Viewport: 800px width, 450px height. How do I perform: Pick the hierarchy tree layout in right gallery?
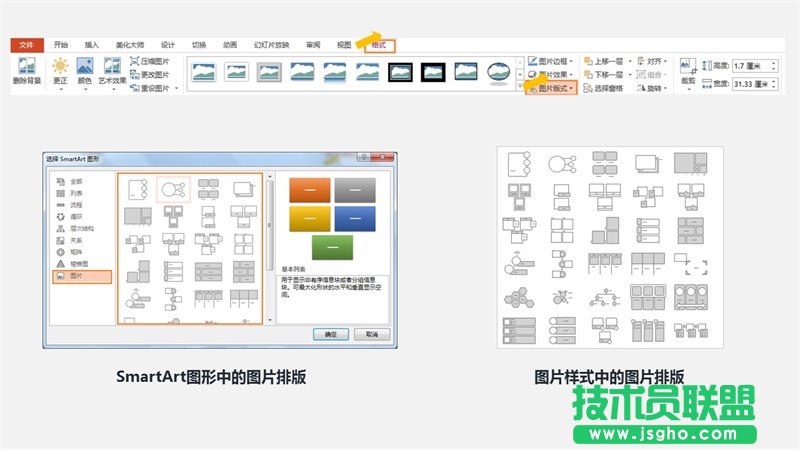605,297
